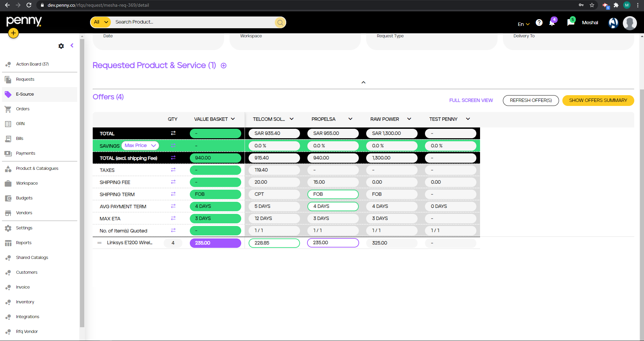Reload page using browser refresh icon
644x341 pixels.
(x=29, y=5)
